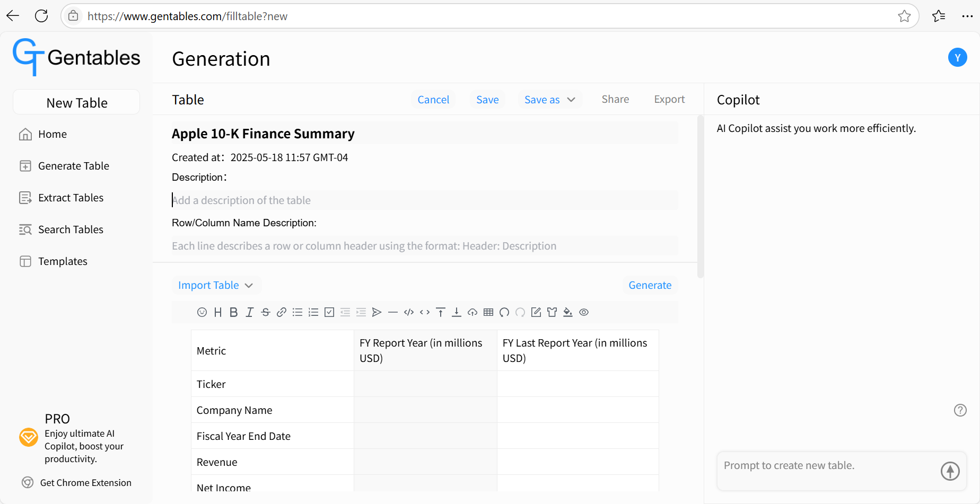This screenshot has width=980, height=504.
Task: Select the Company Name row cell
Action: pos(272,410)
